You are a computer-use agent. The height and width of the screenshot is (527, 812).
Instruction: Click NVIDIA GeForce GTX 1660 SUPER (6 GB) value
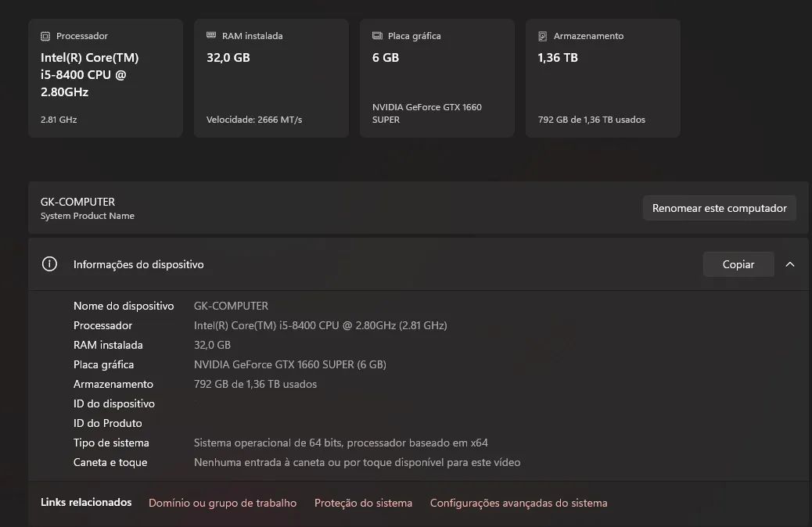[290, 364]
